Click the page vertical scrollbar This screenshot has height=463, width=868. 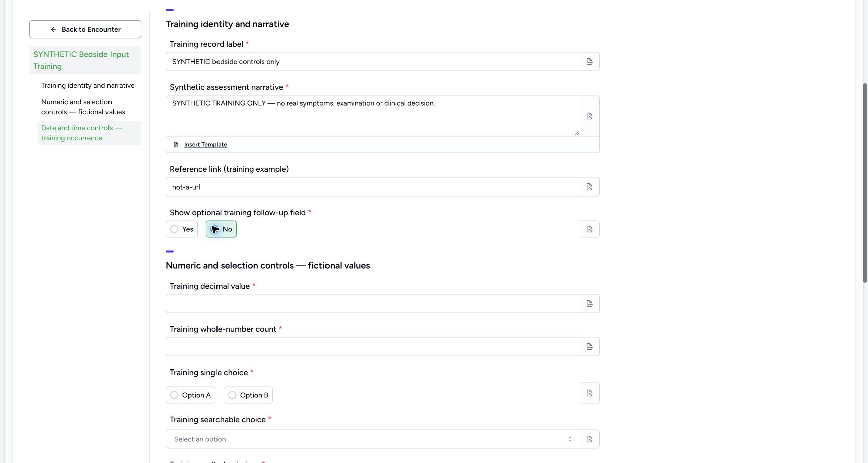point(865,182)
